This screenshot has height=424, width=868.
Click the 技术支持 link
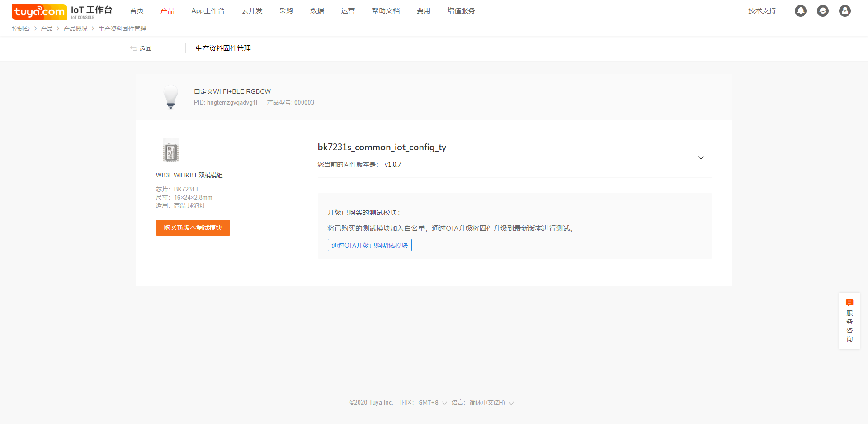[762, 11]
